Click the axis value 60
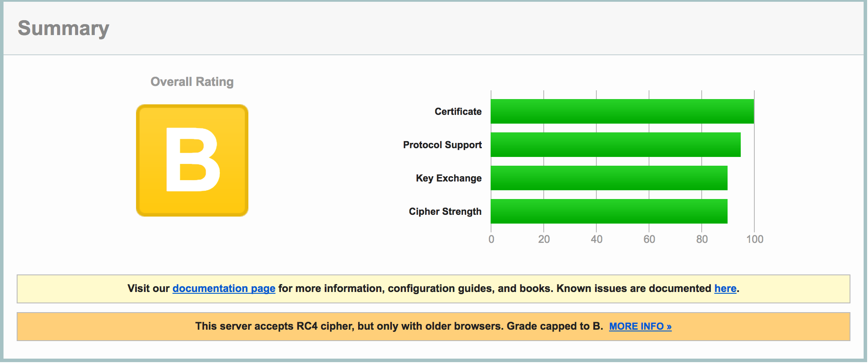Image resolution: width=868 pixels, height=363 pixels. [649, 239]
